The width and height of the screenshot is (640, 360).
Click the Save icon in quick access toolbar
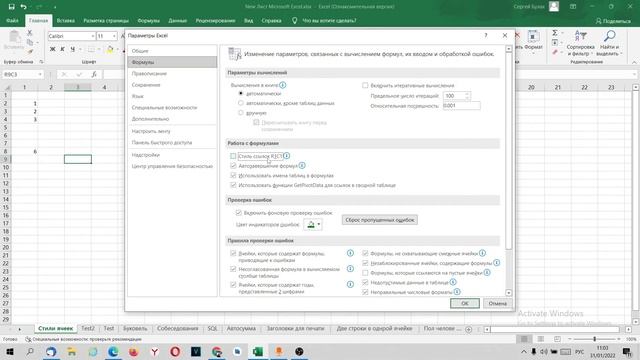point(11,7)
